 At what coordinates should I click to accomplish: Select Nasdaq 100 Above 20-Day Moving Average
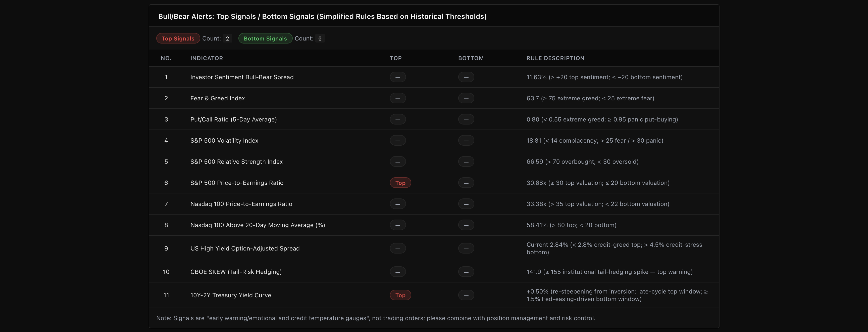pos(258,225)
